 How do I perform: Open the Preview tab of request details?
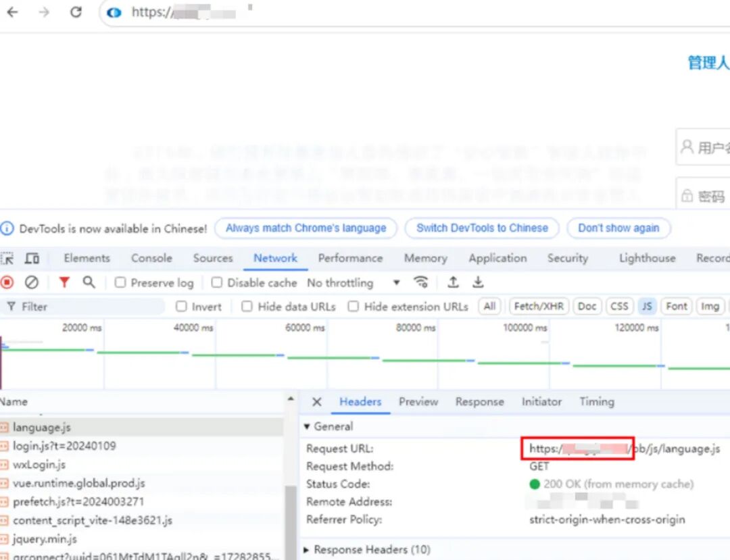(418, 402)
